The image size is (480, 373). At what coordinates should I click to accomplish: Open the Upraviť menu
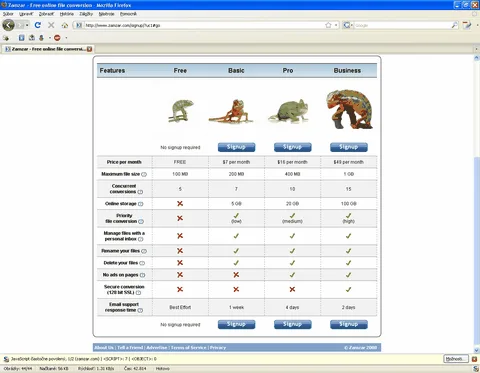pyautogui.click(x=26, y=14)
